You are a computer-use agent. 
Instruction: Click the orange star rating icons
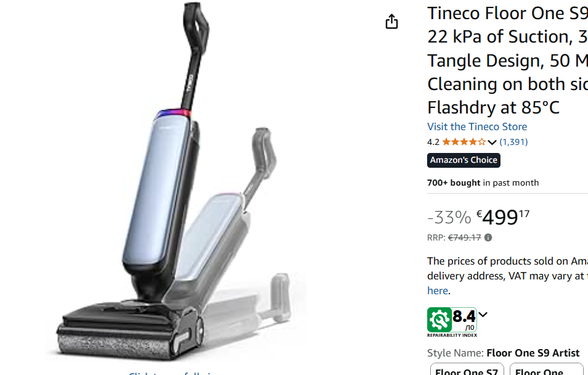[x=464, y=142]
